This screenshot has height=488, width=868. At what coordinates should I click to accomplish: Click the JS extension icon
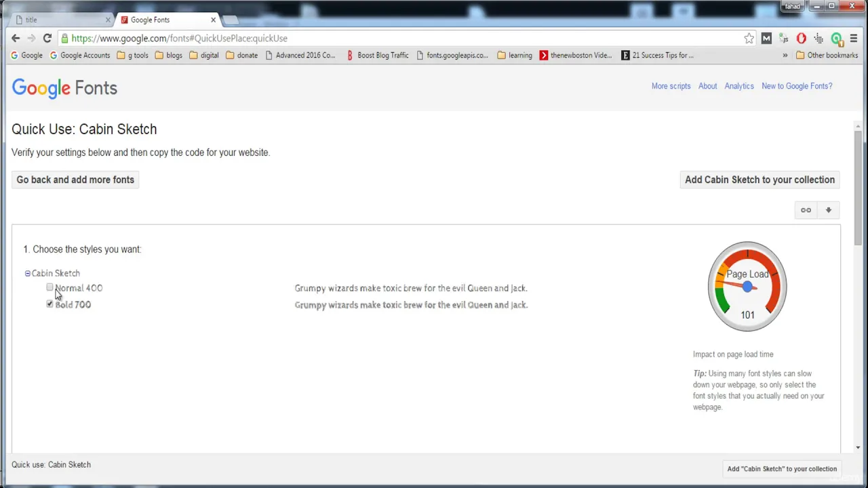coord(784,39)
